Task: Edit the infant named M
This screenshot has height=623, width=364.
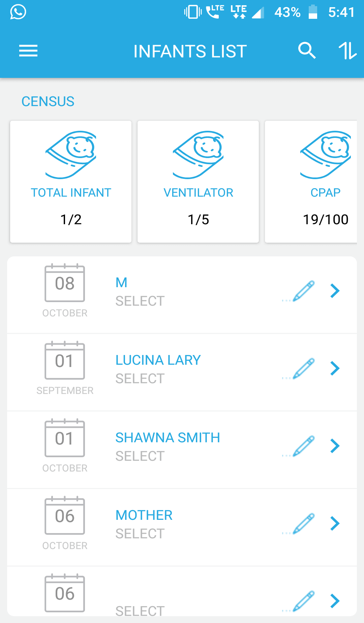Action: (304, 291)
